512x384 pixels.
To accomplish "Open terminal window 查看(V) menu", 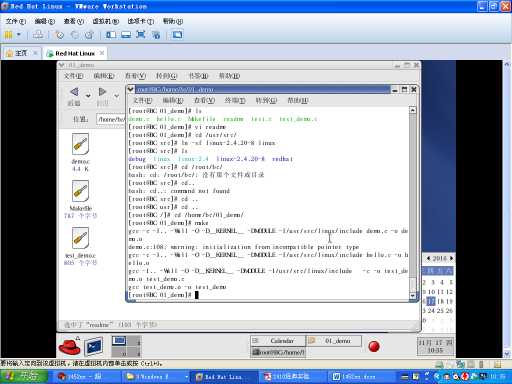I will click(x=204, y=100).
